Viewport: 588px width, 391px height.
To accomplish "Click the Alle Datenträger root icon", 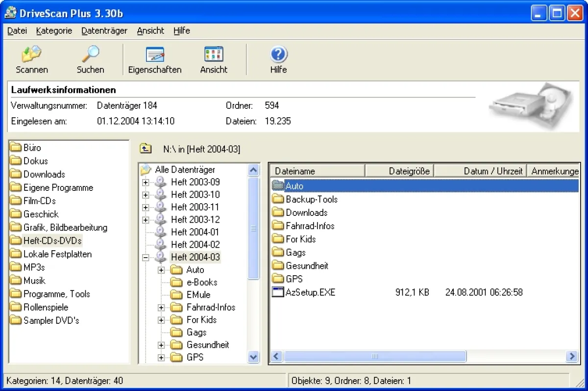I will point(146,170).
